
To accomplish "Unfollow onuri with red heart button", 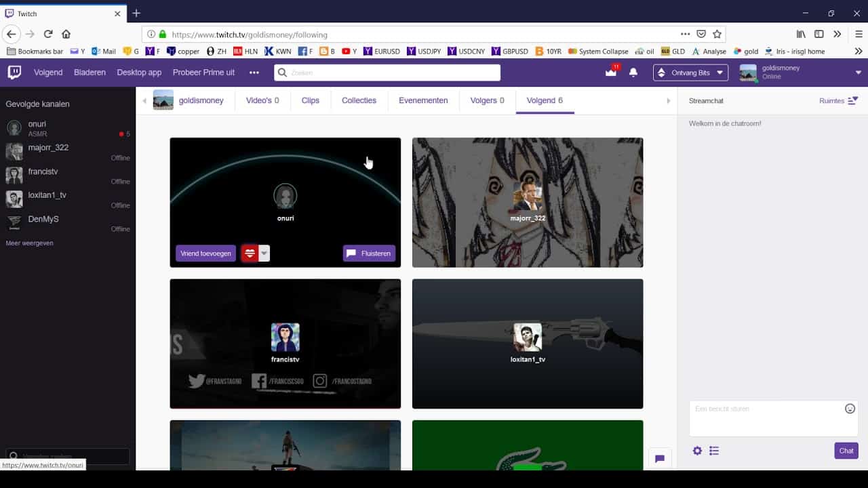I will [x=250, y=253].
